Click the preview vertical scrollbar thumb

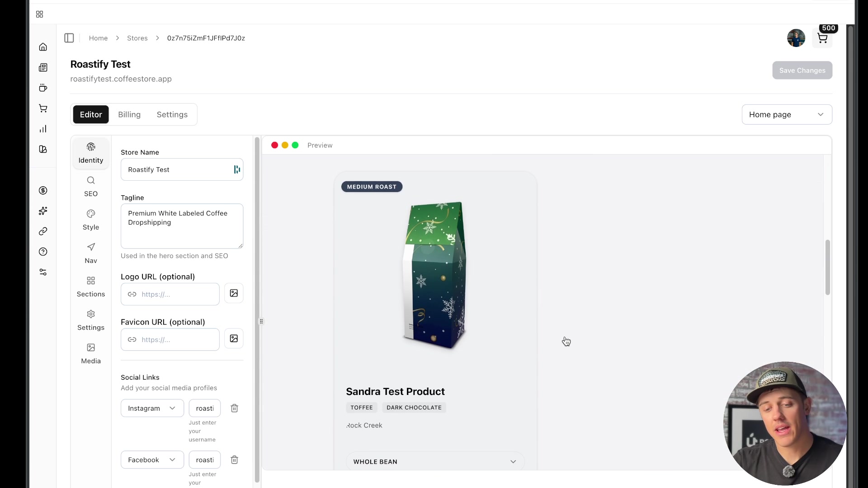pos(827,267)
